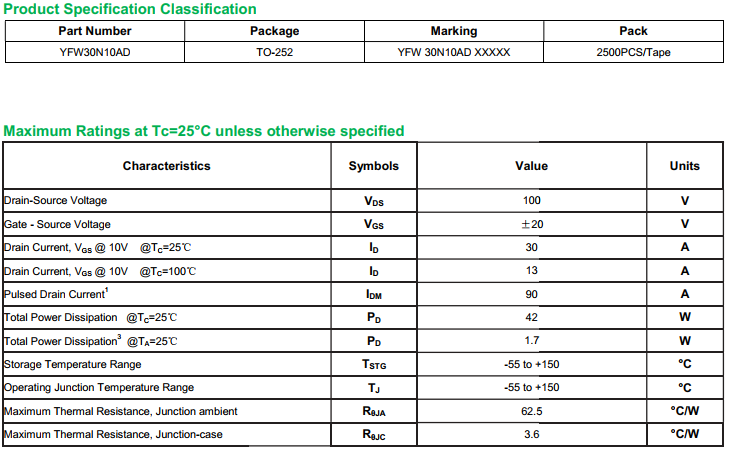
Task: Click the 62.5 thermal resistance value
Action: 531,411
